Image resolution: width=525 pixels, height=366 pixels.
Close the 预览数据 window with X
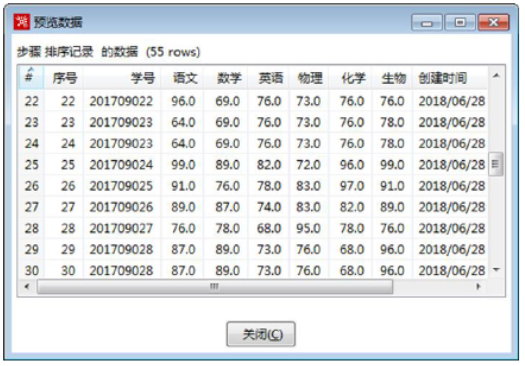tap(494, 23)
